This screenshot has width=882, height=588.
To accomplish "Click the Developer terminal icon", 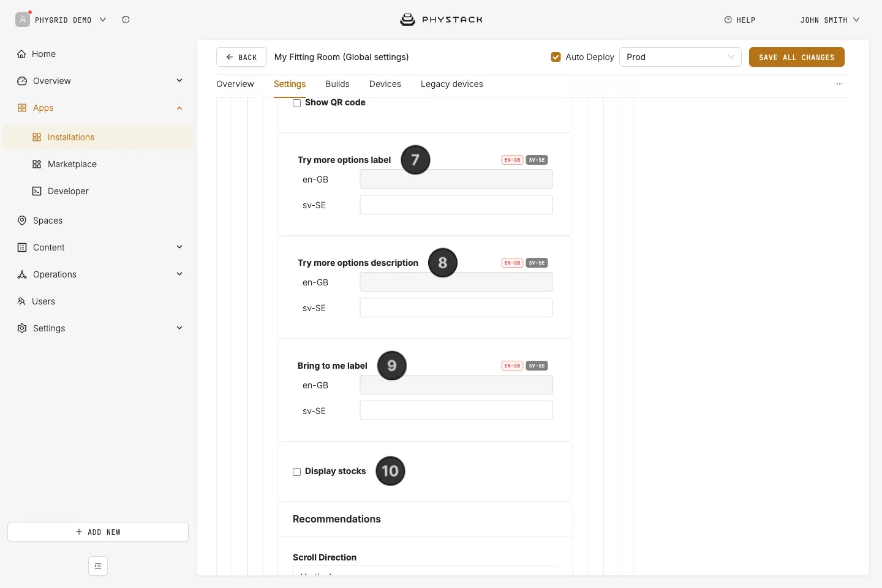I will (37, 191).
